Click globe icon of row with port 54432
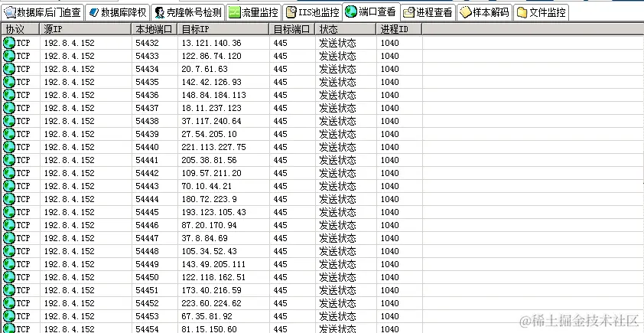This screenshot has width=644, height=333. coord(8,43)
